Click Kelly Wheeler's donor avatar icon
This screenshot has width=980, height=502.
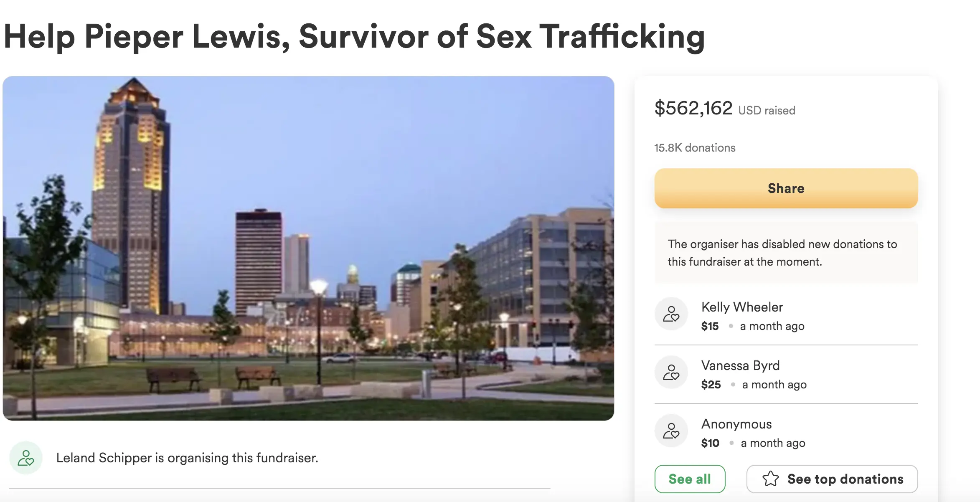671,314
